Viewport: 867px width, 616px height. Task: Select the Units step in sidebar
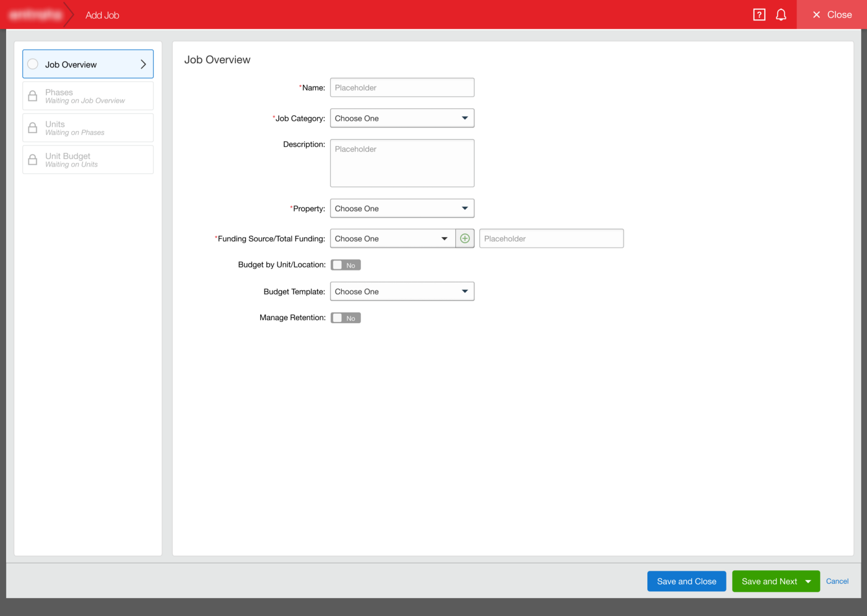(88, 128)
